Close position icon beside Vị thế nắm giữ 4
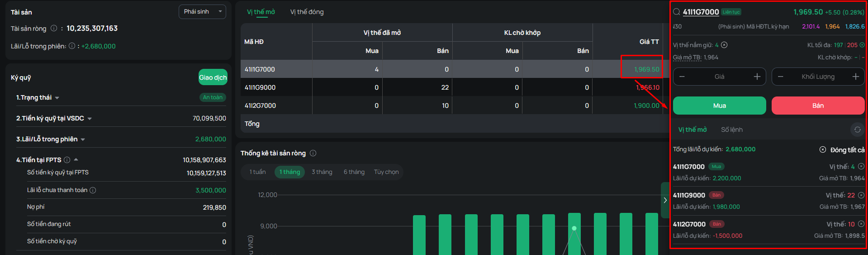The height and width of the screenshot is (255, 868). pyautogui.click(x=724, y=45)
